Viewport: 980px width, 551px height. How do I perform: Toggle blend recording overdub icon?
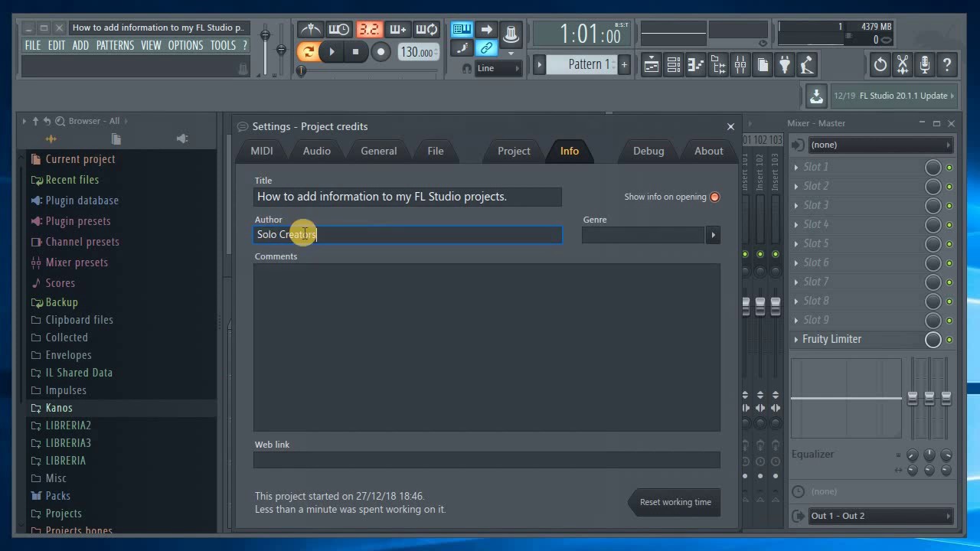click(x=397, y=30)
